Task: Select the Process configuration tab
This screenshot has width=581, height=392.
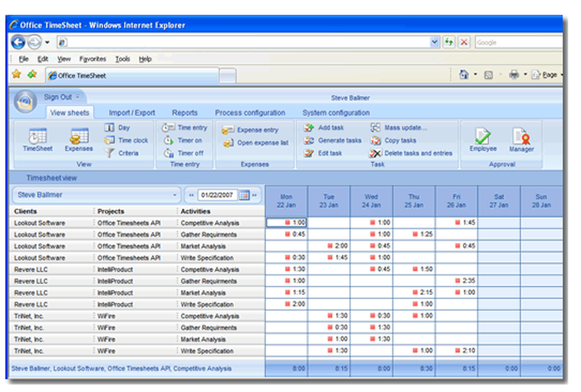Action: [x=250, y=113]
